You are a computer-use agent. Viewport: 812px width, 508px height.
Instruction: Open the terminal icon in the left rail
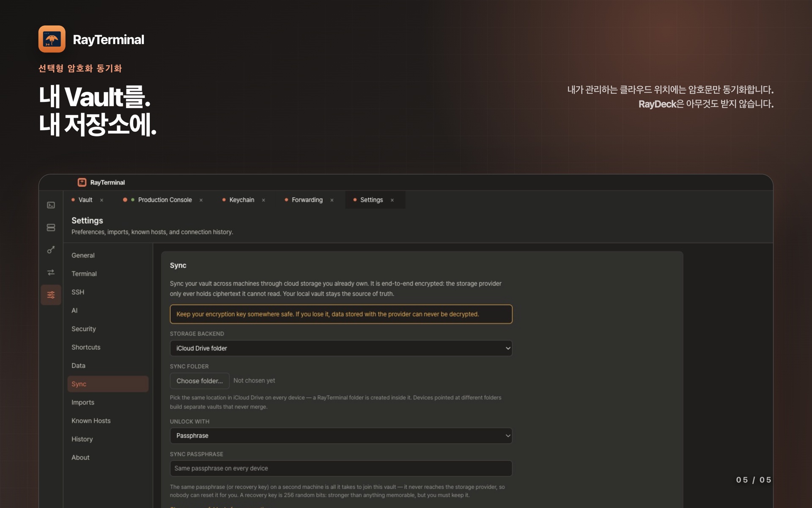(x=51, y=205)
